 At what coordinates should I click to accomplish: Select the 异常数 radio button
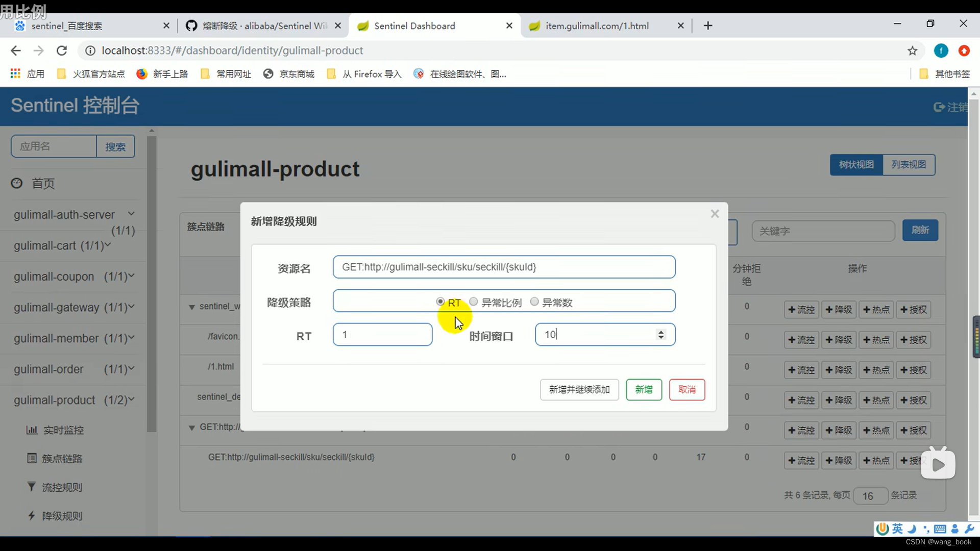click(534, 302)
